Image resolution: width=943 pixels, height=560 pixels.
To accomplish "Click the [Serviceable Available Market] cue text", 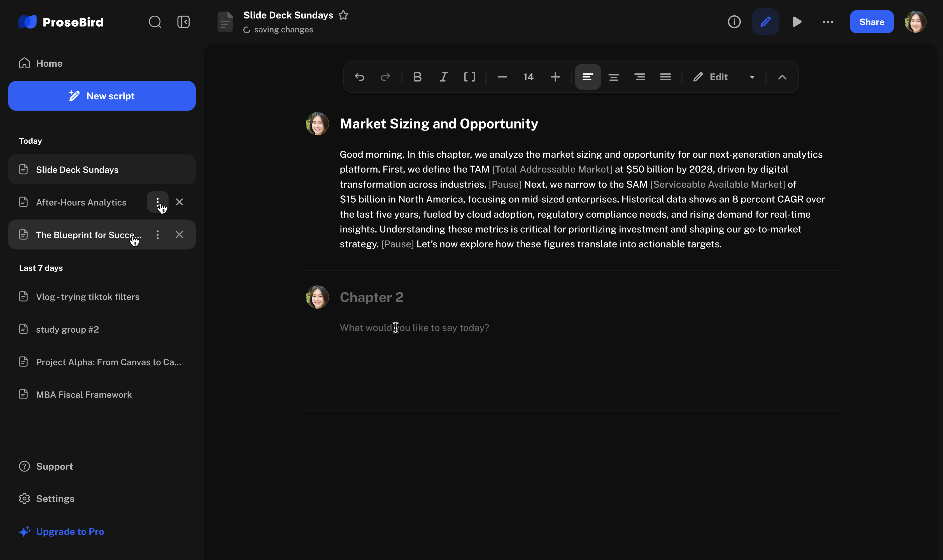I will pos(717,184).
